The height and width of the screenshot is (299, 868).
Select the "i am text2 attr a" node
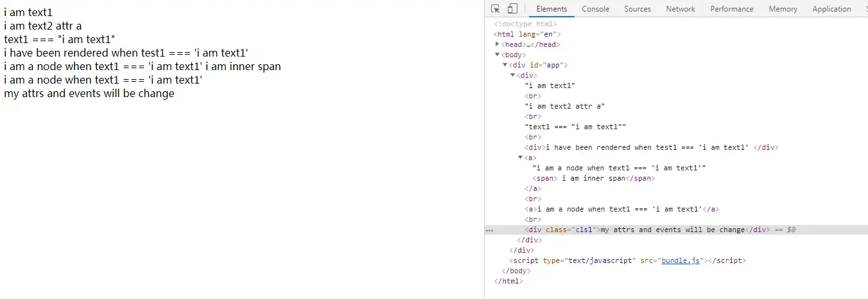[x=565, y=106]
